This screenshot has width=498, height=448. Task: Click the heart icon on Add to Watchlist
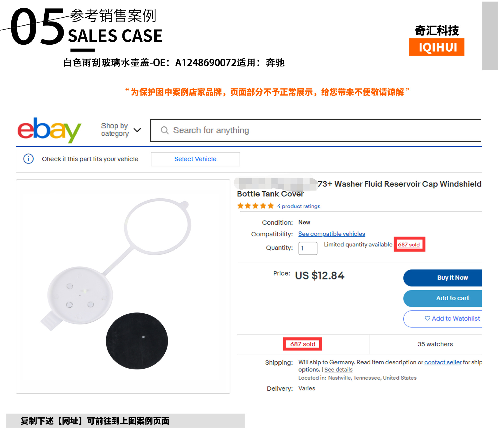(x=427, y=318)
